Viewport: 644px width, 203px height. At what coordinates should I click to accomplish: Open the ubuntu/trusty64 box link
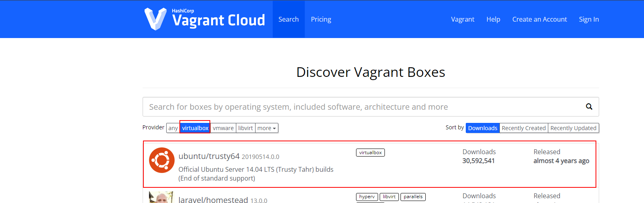[x=209, y=156]
